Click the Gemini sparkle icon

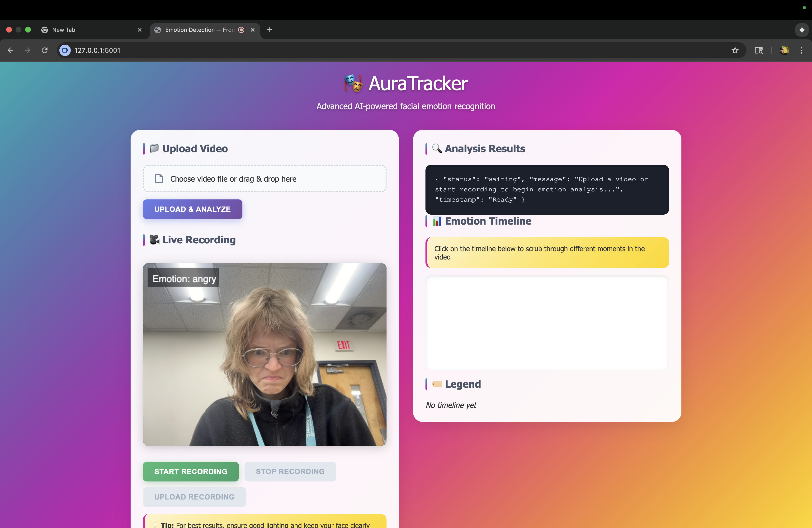802,30
